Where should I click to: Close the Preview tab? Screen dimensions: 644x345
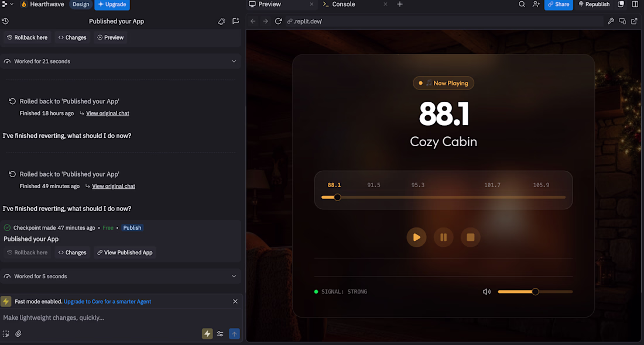pyautogui.click(x=311, y=4)
